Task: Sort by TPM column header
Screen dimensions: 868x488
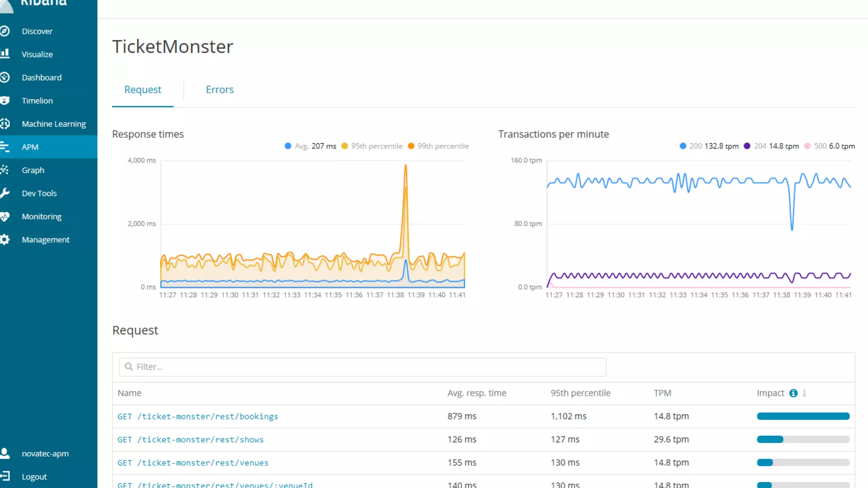Action: coord(662,393)
